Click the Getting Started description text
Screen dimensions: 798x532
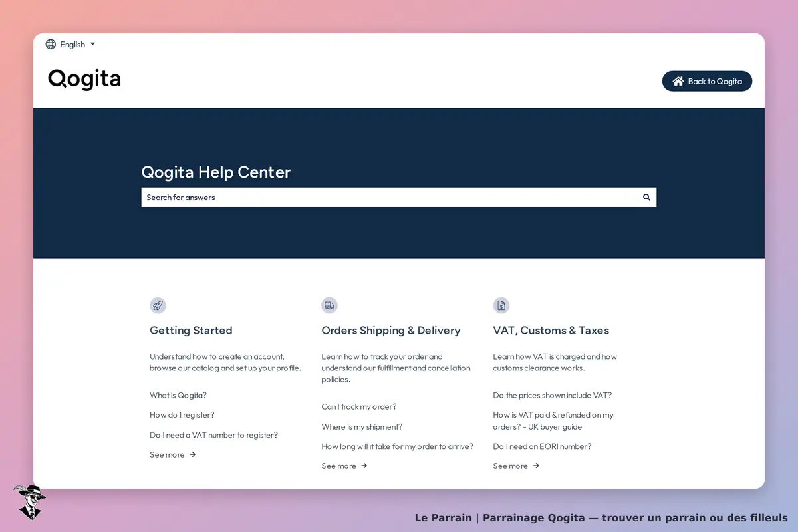click(x=225, y=362)
